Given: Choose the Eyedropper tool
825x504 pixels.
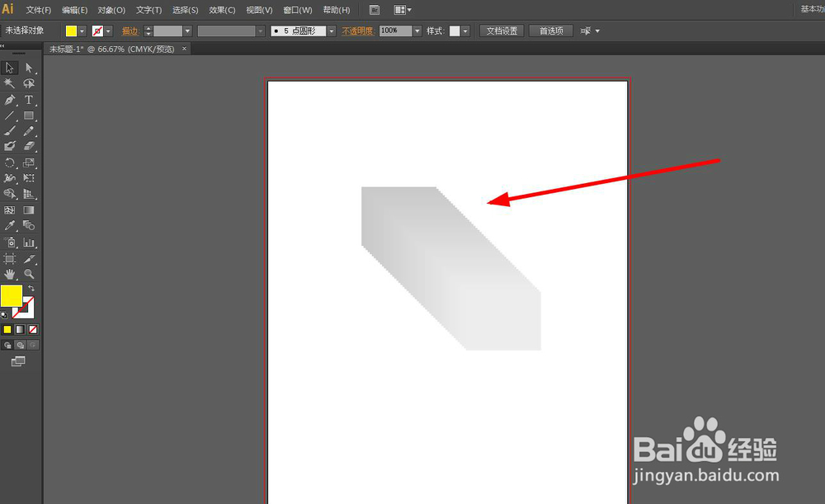Looking at the screenshot, I should click(x=9, y=226).
